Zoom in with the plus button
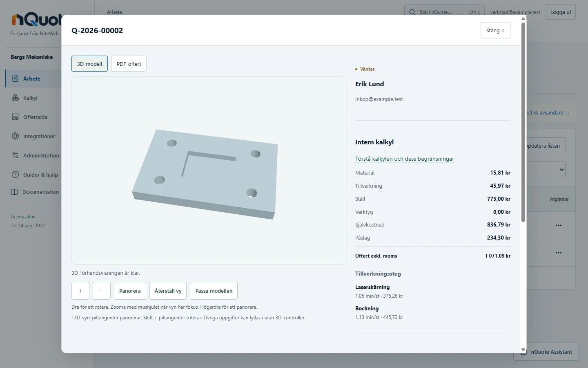This screenshot has height=368, width=588. [x=80, y=291]
